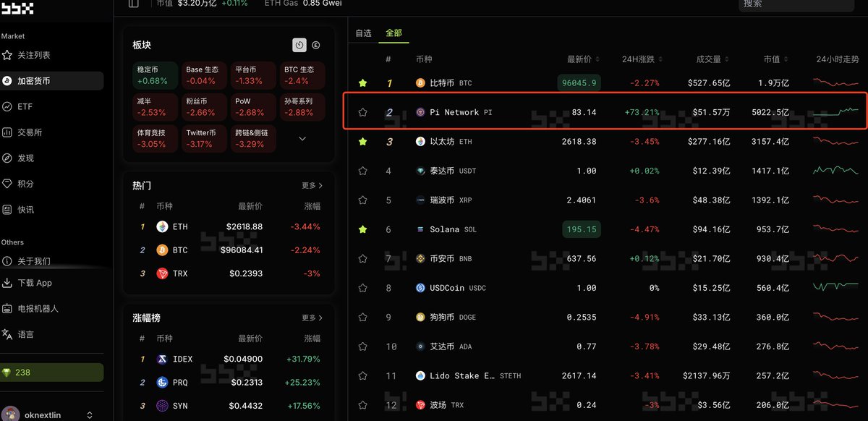Screen dimensions: 868x421
Task: Select the time-period icon in 板块
Action: pyautogui.click(x=299, y=45)
